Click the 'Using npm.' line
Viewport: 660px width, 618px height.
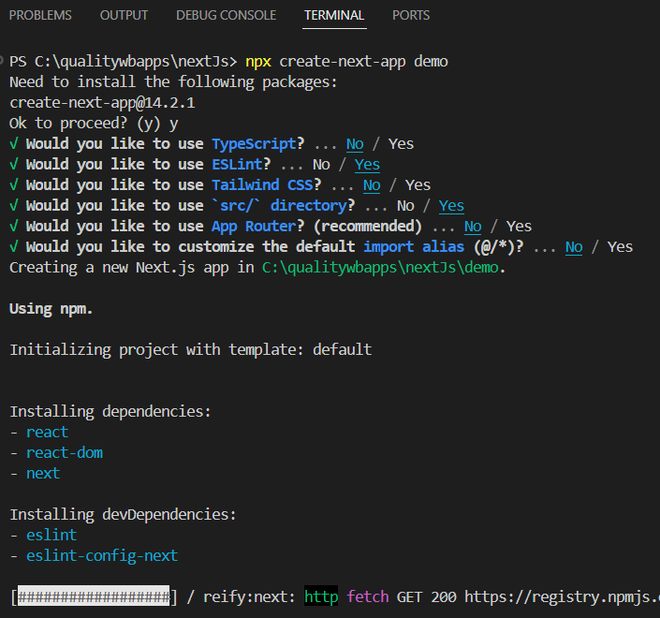tap(51, 309)
